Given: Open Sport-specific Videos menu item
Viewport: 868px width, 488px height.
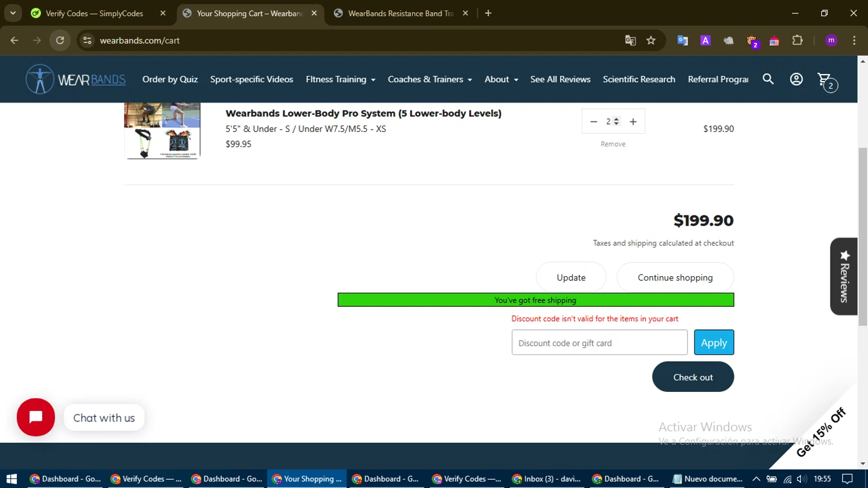Looking at the screenshot, I should [252, 79].
